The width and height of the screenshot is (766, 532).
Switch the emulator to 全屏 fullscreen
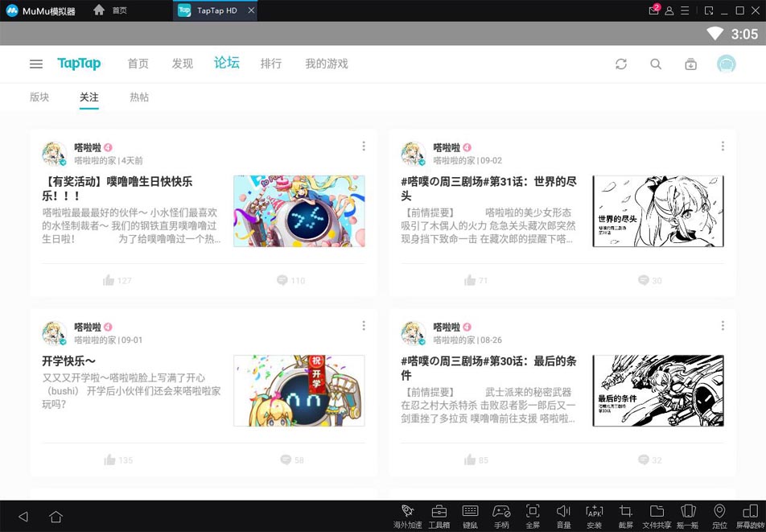coord(533,517)
